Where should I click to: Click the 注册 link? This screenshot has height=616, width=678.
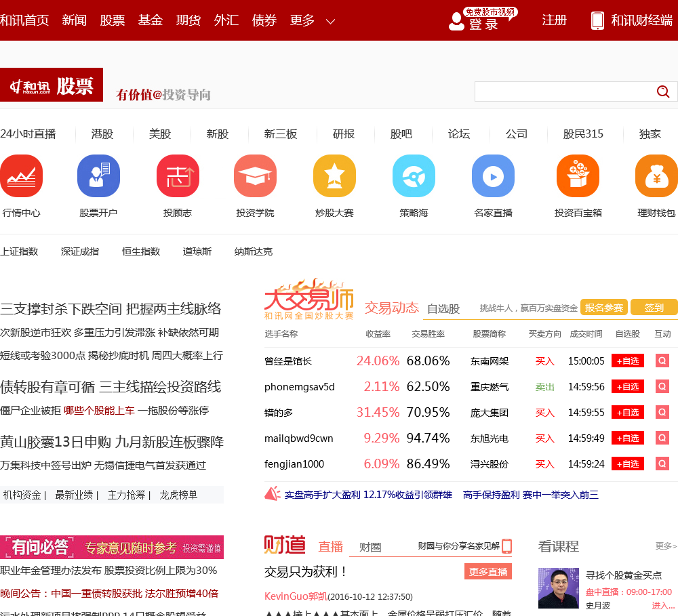click(x=554, y=20)
